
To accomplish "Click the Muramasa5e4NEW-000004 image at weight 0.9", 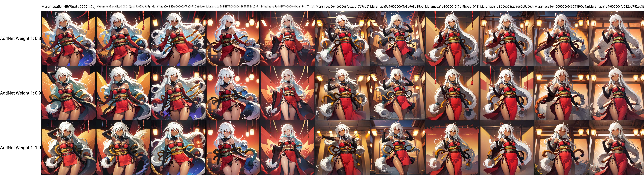I will pyautogui.click(x=288, y=93).
